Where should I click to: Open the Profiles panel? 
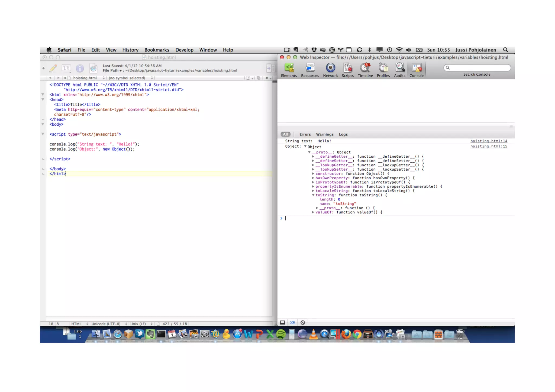pos(383,70)
